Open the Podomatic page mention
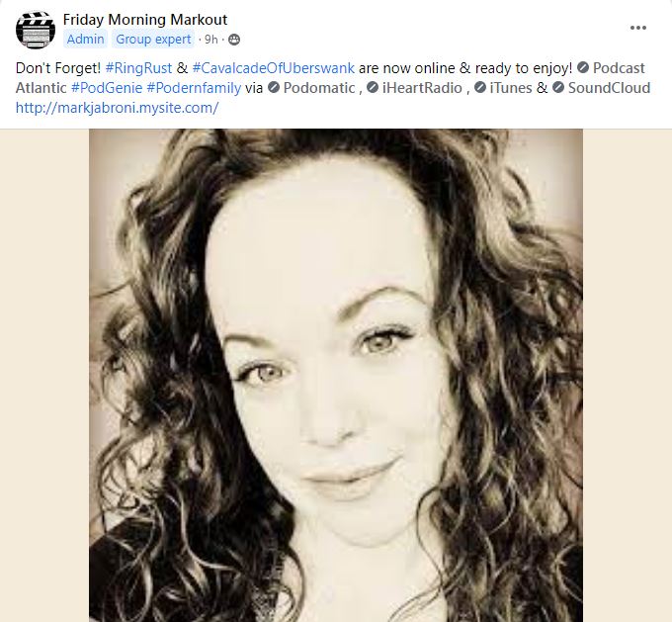Viewport: 672px width, 622px height. click(x=319, y=88)
